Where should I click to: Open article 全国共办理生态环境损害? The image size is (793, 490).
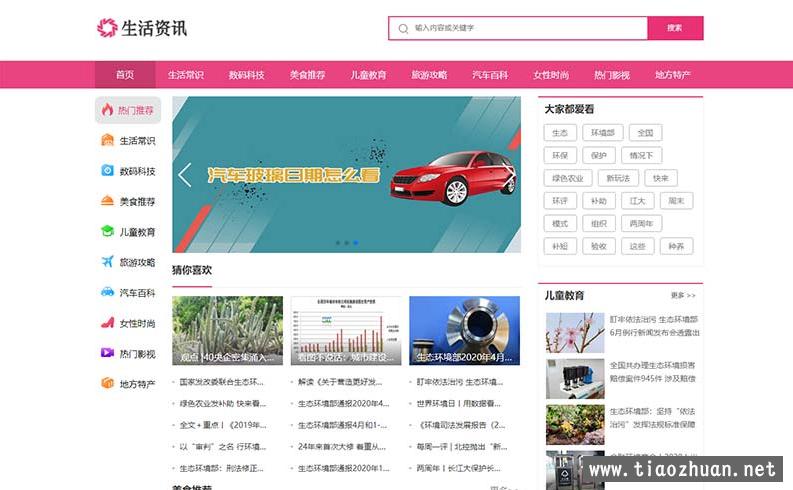[652, 372]
